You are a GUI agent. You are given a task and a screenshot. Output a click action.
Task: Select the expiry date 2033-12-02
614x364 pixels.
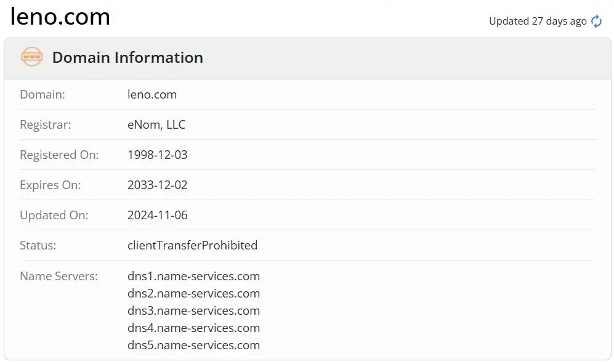158,185
